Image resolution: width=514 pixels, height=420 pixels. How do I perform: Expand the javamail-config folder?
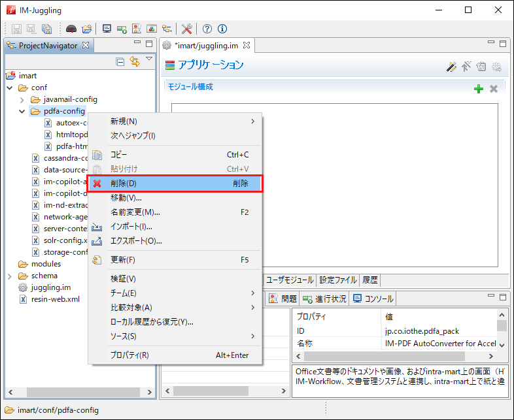coord(22,99)
